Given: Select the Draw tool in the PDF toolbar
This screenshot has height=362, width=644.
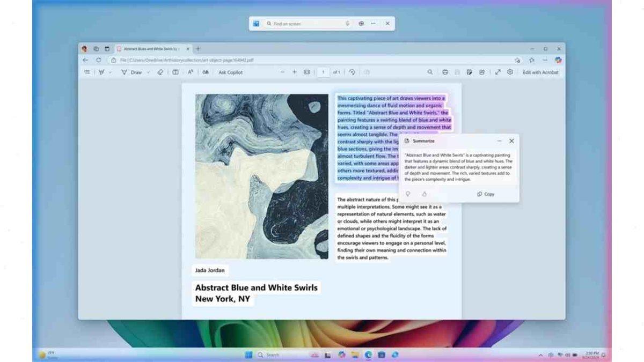Looking at the screenshot, I should 132,73.
